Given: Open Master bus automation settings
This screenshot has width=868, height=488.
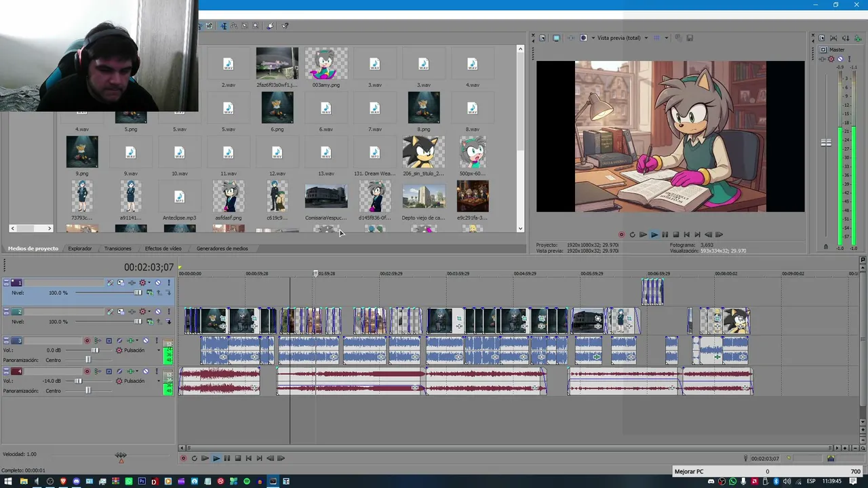Looking at the screenshot, I should (x=831, y=59).
